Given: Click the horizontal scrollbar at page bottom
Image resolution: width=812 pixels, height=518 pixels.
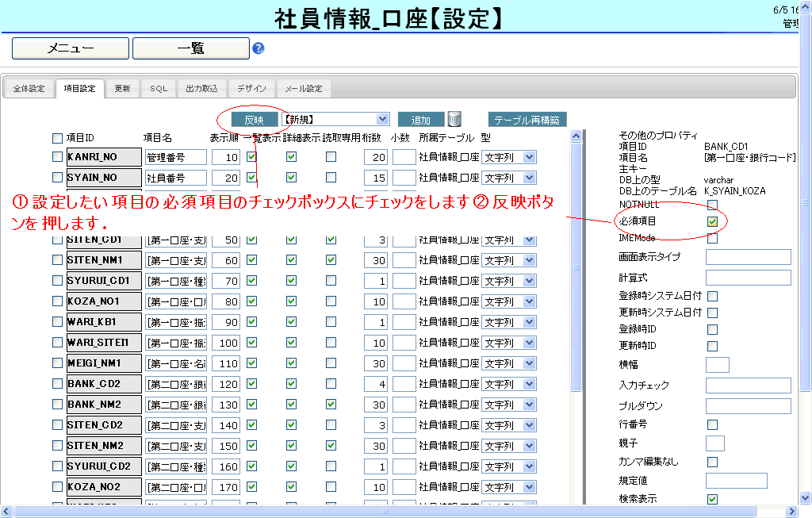Looking at the screenshot, I should [x=396, y=512].
